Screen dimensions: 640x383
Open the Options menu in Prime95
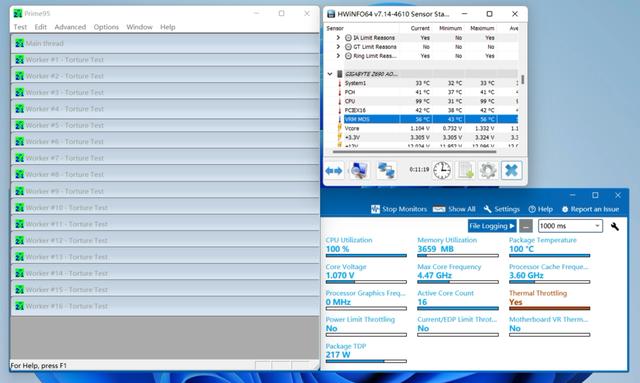(x=106, y=27)
